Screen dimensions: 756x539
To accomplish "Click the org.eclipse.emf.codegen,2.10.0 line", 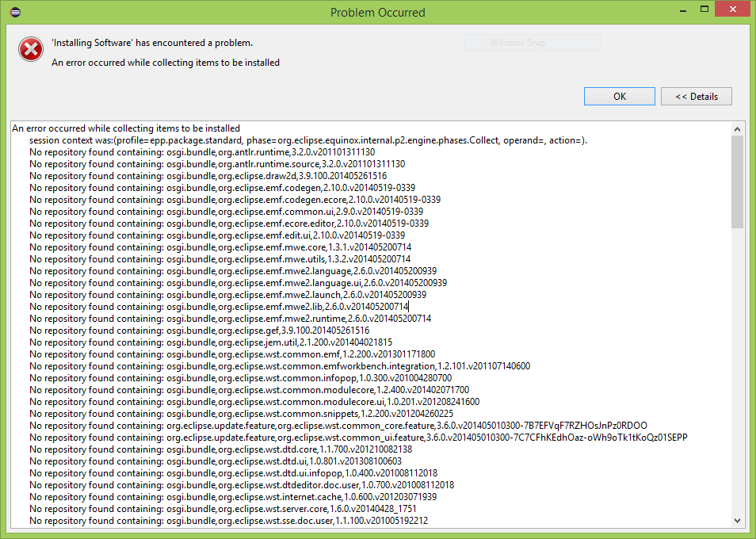I will (222, 188).
